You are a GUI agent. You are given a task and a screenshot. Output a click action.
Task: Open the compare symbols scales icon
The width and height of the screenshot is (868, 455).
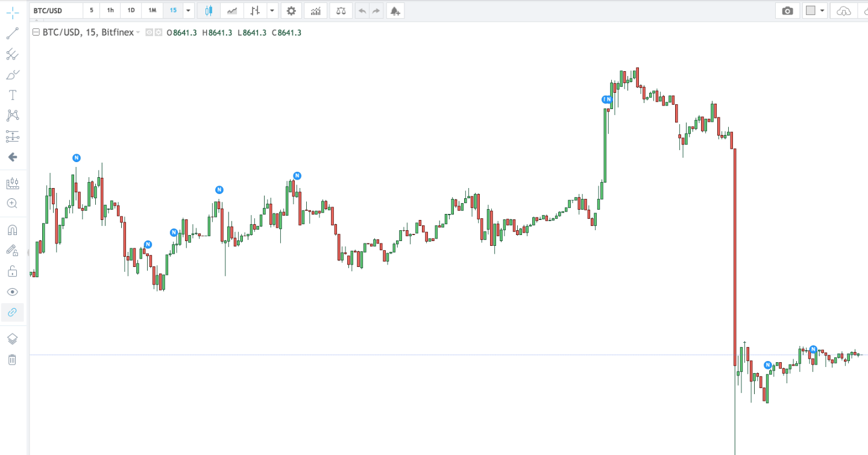(x=341, y=10)
